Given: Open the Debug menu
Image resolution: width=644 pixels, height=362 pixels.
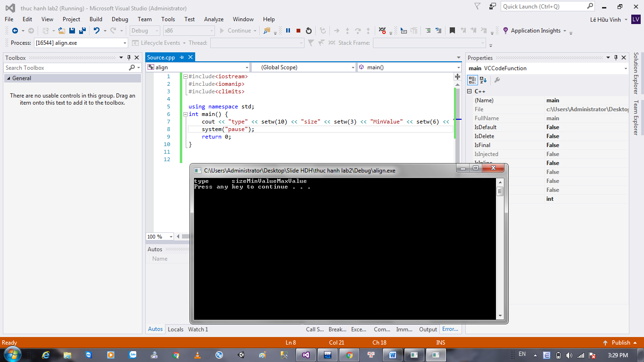Looking at the screenshot, I should coord(119,19).
